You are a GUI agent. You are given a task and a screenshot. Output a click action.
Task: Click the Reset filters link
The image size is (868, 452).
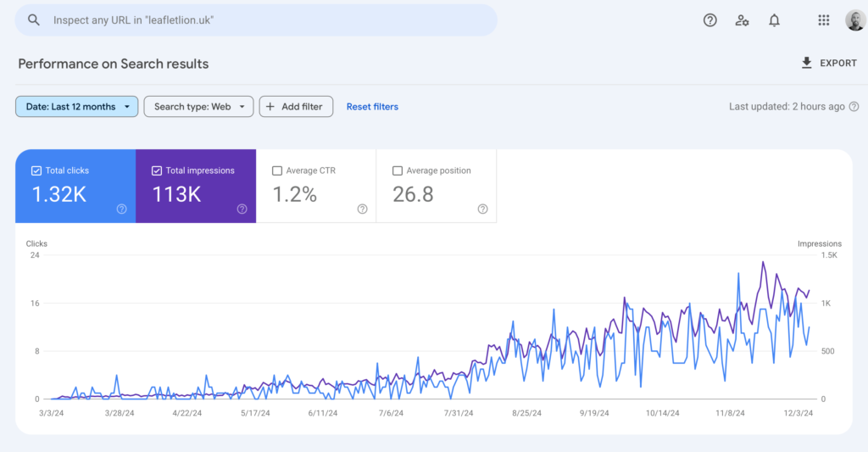(372, 106)
